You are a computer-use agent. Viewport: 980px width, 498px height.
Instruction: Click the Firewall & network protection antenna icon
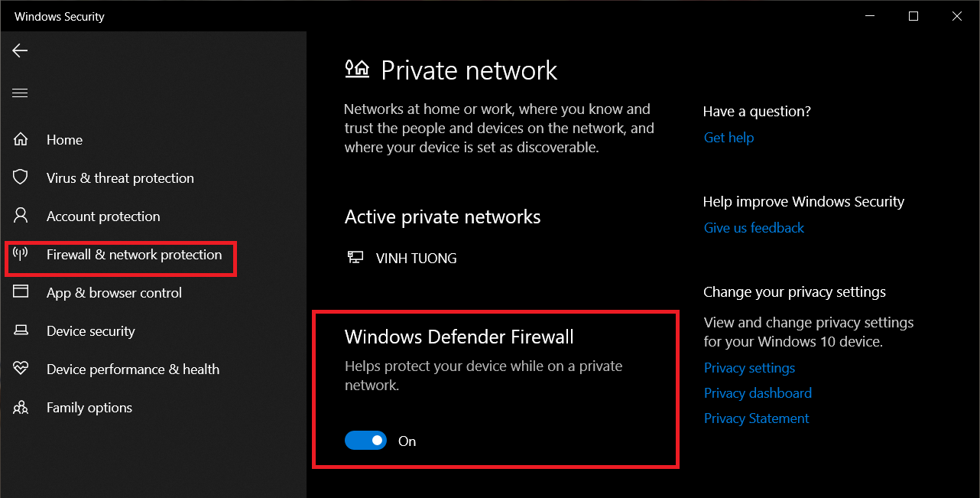tap(21, 254)
